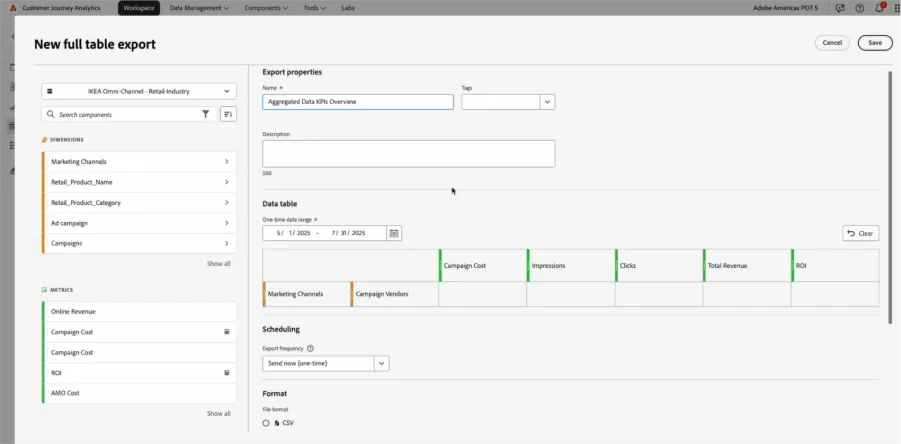Open the Labs menu item
Viewport: 901px width, 444px height.
click(348, 9)
